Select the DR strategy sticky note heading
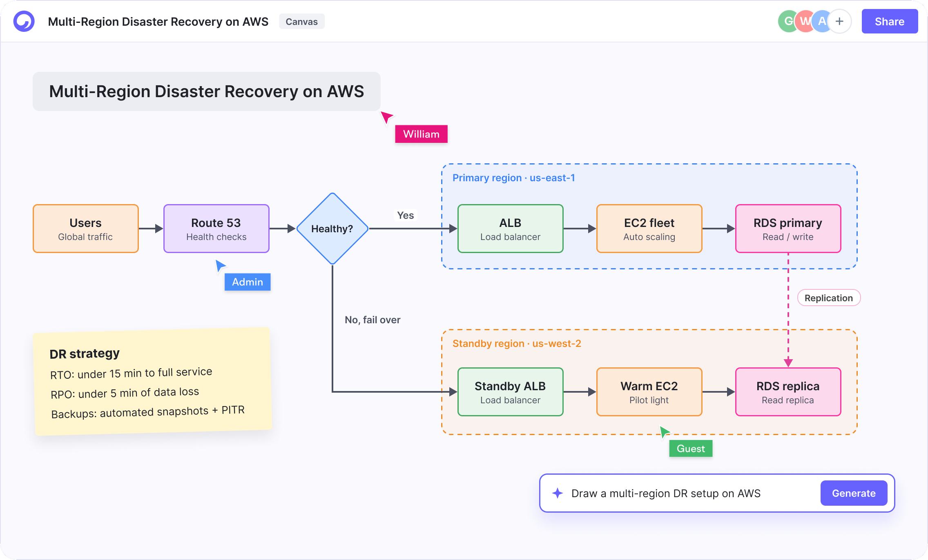928x560 pixels. tap(85, 353)
